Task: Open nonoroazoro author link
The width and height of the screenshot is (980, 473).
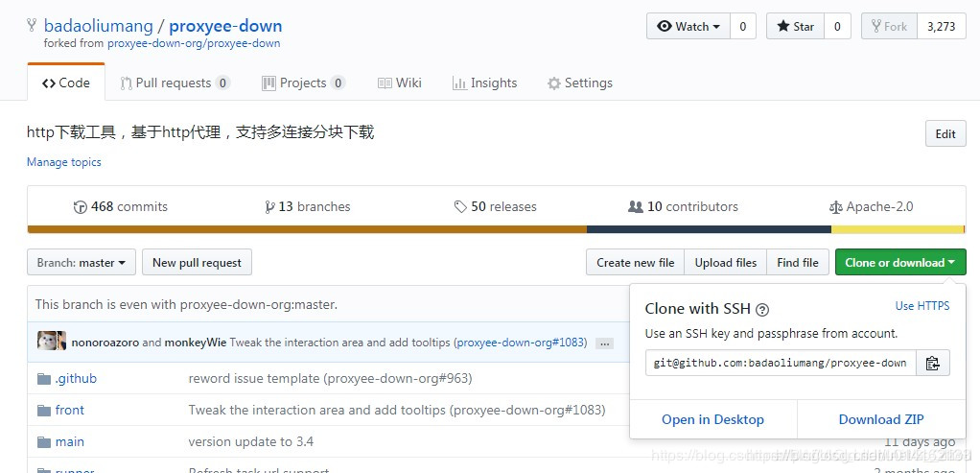Action: pos(105,343)
